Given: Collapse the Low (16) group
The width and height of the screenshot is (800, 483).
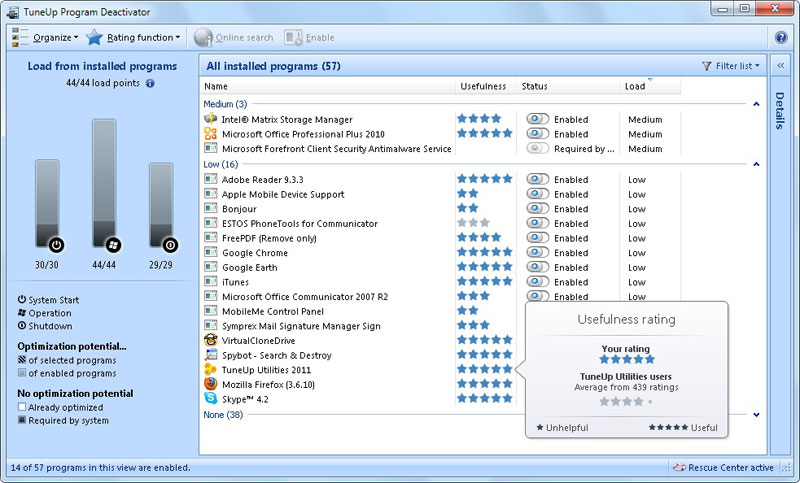Looking at the screenshot, I should 756,164.
